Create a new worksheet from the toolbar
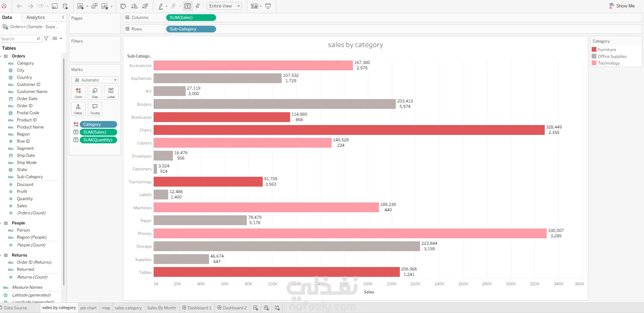 80,6
